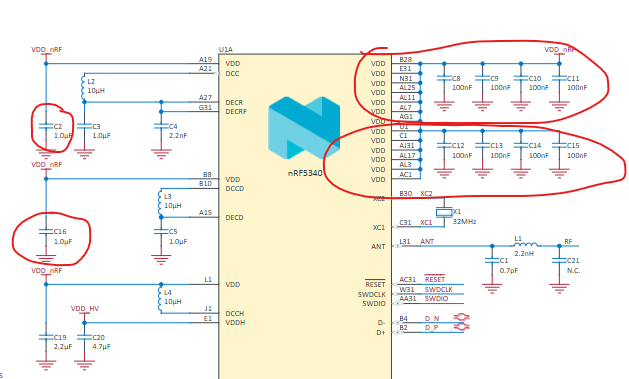Click inductor L4 10µH symbol
629x379 pixels.
click(x=160, y=298)
